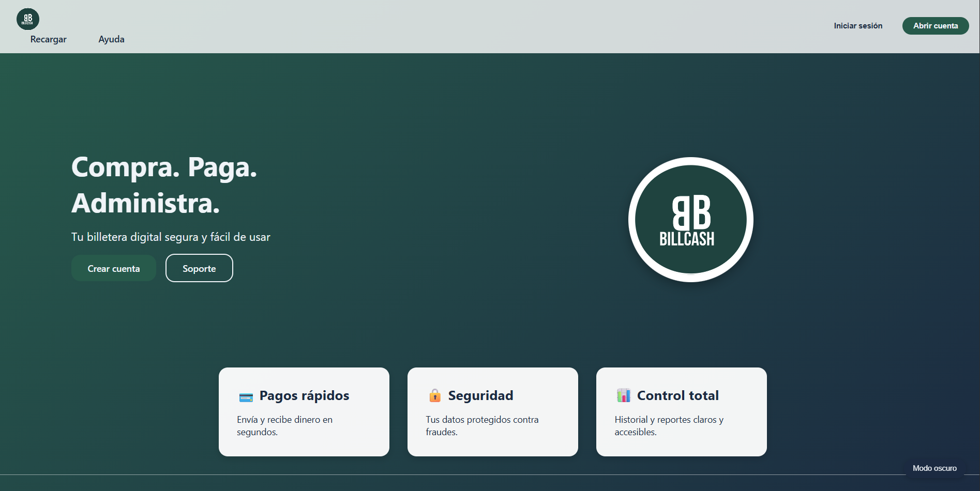Select the Seguridad card title
This screenshot has width=980, height=491.
[480, 395]
